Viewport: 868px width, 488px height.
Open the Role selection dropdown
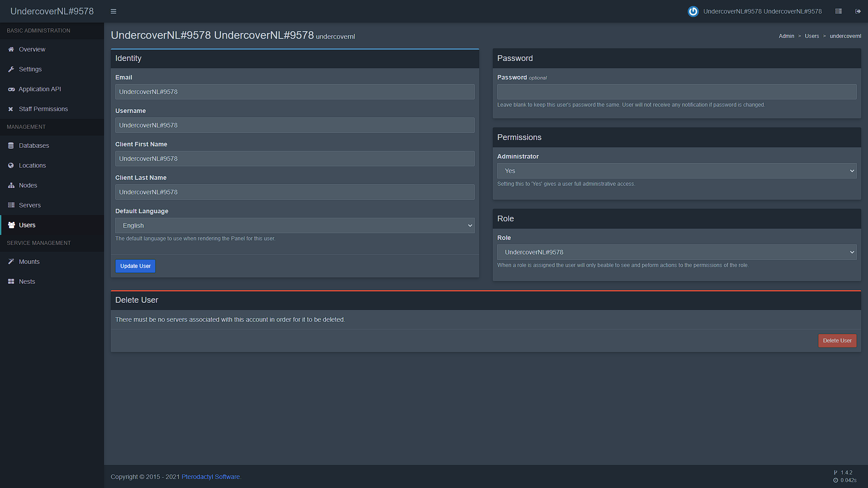pos(676,252)
